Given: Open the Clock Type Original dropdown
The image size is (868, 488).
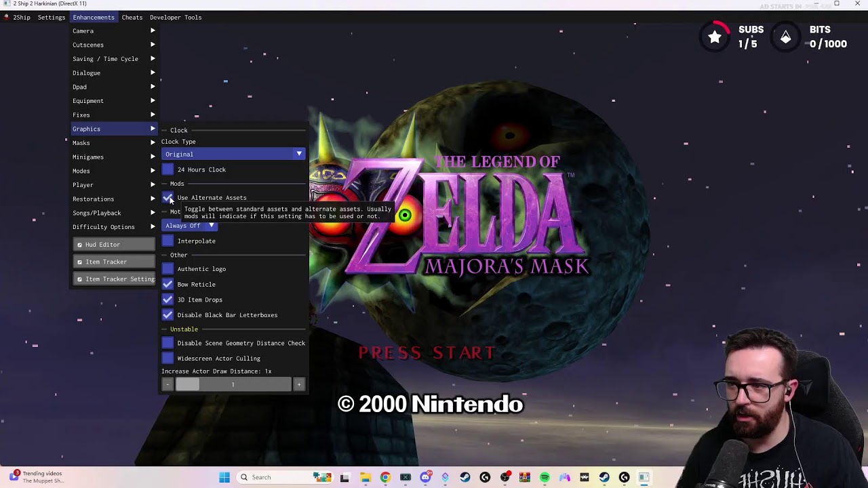Looking at the screenshot, I should [x=233, y=154].
